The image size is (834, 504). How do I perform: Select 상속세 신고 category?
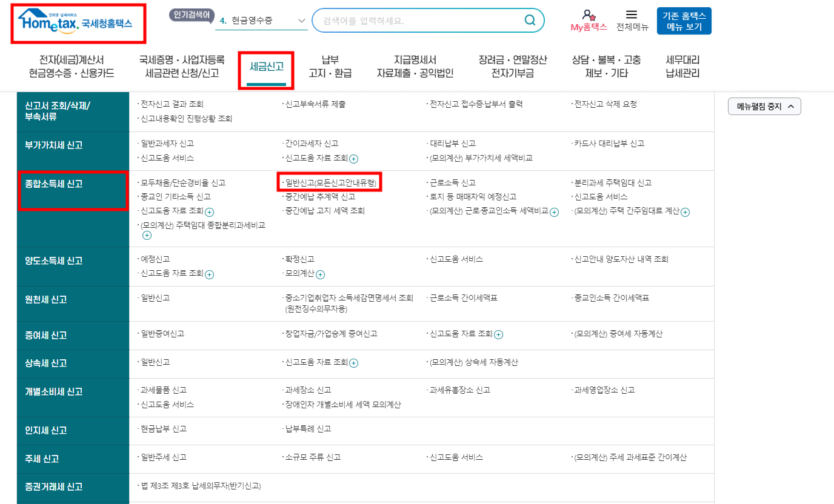tap(73, 363)
